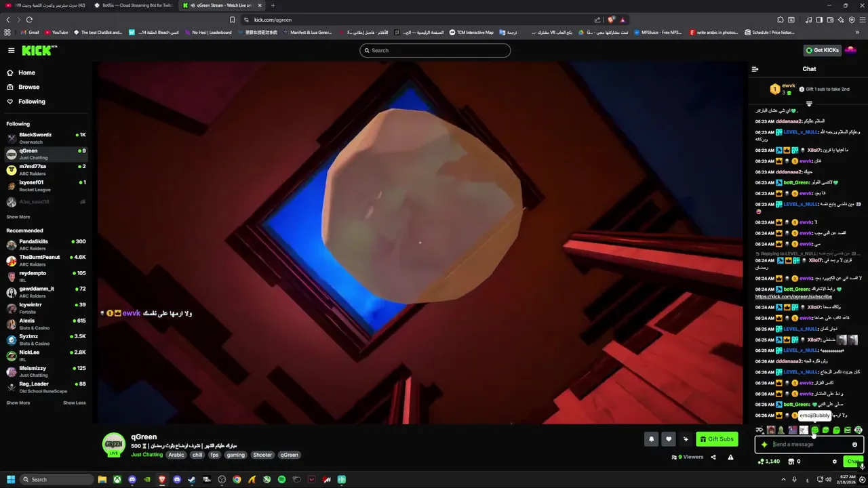Open TheBurntPeanut recommended channel

coord(46,260)
